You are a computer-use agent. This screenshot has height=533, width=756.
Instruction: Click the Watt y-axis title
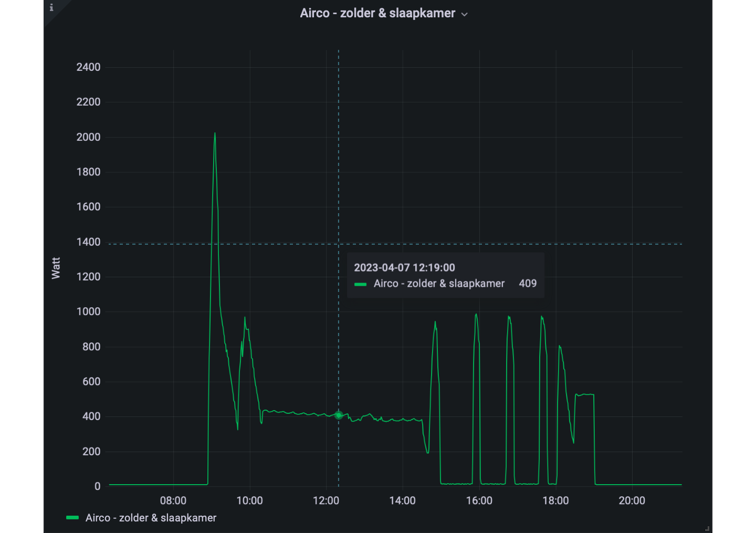click(56, 268)
